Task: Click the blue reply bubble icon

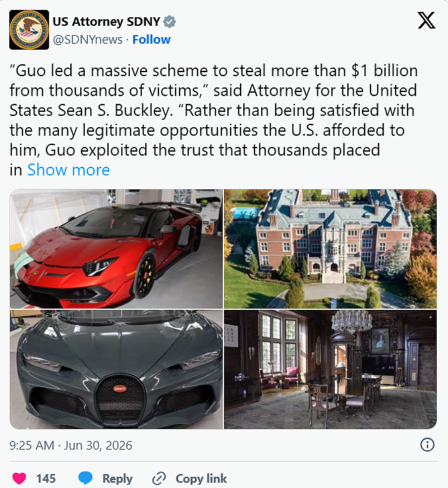Action: click(x=85, y=478)
